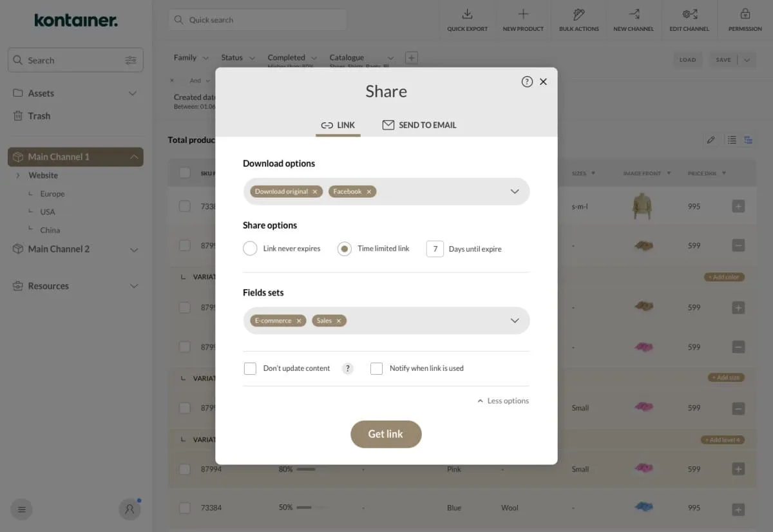Switch to the Link tab

click(x=338, y=125)
